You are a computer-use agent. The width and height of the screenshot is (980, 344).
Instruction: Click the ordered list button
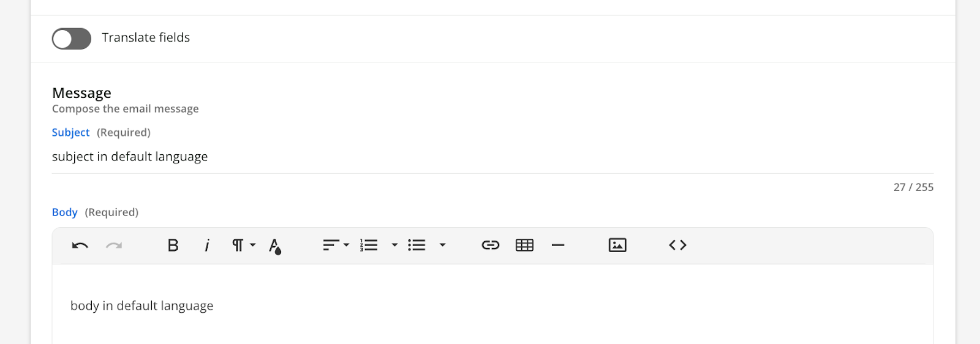click(x=369, y=245)
